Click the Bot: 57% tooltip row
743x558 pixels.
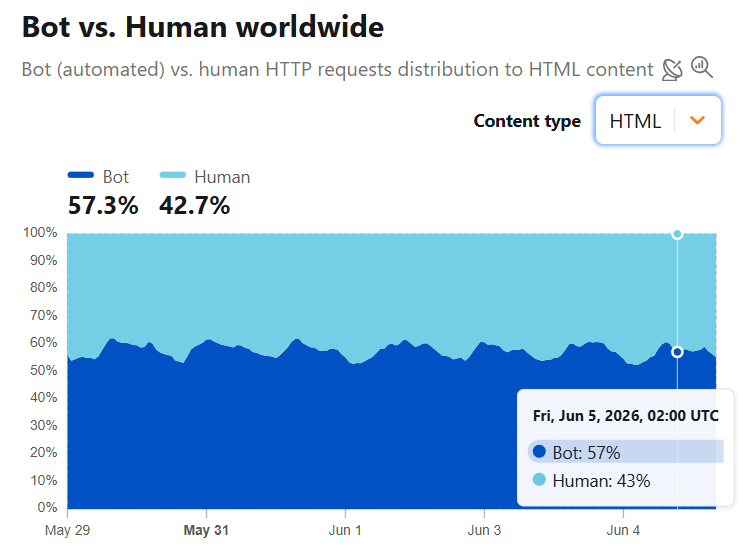[625, 452]
